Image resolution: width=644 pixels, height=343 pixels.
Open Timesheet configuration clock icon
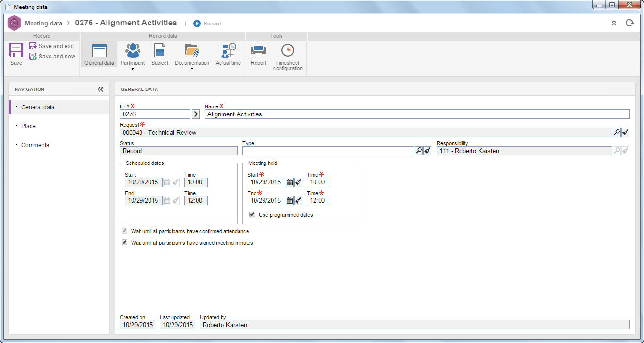tap(288, 50)
